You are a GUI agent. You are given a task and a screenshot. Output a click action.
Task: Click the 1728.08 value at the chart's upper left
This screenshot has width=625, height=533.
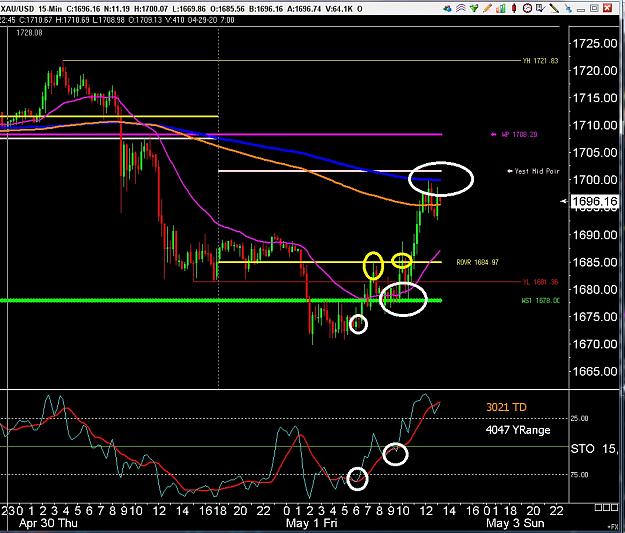(x=29, y=33)
